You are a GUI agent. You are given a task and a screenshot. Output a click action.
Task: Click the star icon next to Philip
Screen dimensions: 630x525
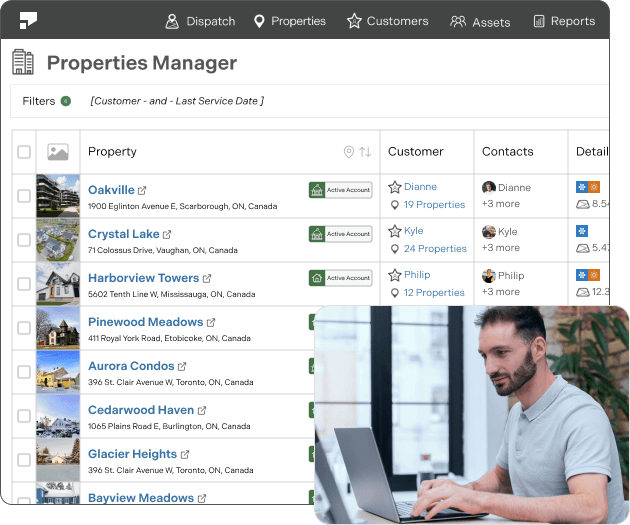[x=395, y=275]
